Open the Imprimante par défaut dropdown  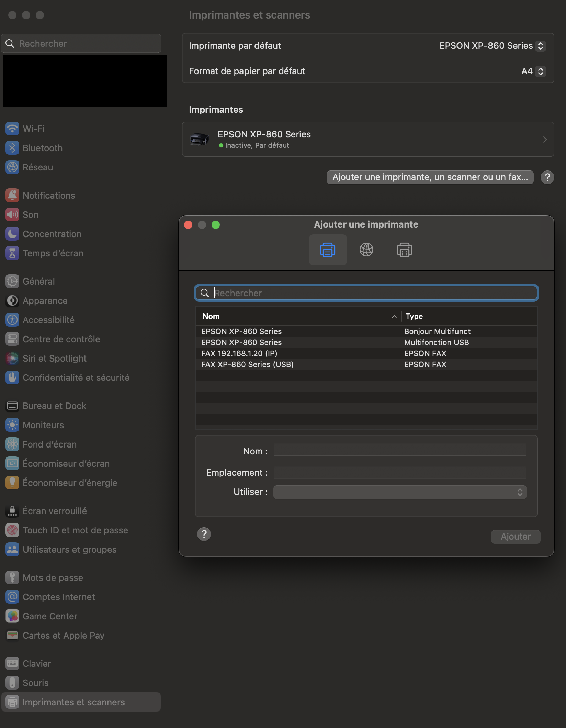click(492, 46)
